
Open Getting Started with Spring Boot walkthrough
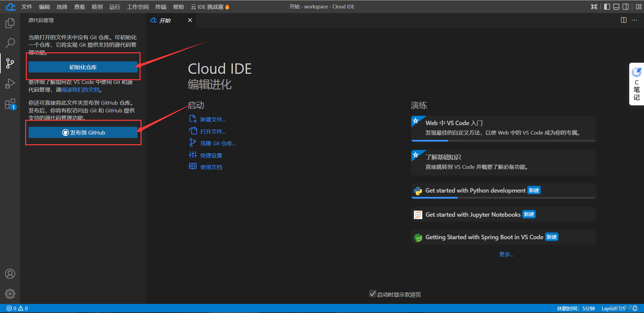pyautogui.click(x=503, y=237)
